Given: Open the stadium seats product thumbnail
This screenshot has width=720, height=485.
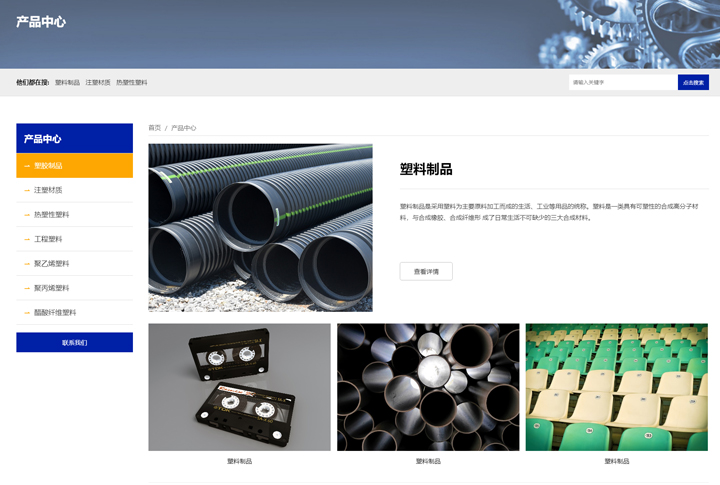Looking at the screenshot, I should click(x=616, y=387).
